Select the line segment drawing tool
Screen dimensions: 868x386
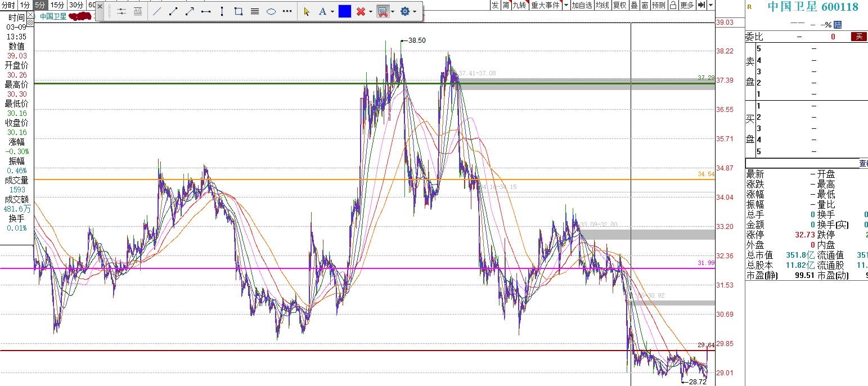(x=173, y=11)
